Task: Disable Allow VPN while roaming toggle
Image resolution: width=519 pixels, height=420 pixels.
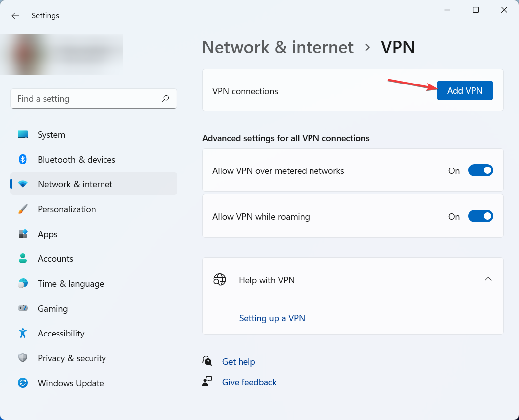Action: coord(480,217)
